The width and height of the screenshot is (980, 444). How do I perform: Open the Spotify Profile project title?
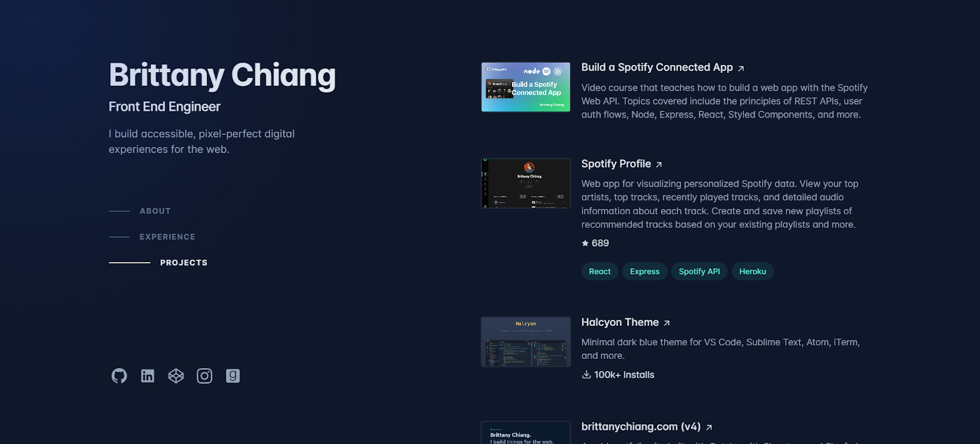[x=616, y=164]
